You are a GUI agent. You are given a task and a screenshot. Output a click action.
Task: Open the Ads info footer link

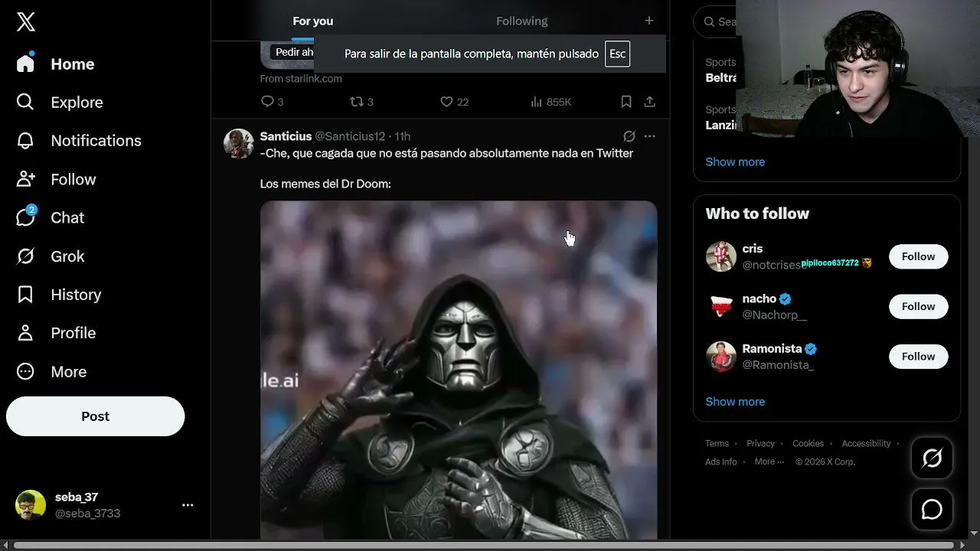pos(721,461)
